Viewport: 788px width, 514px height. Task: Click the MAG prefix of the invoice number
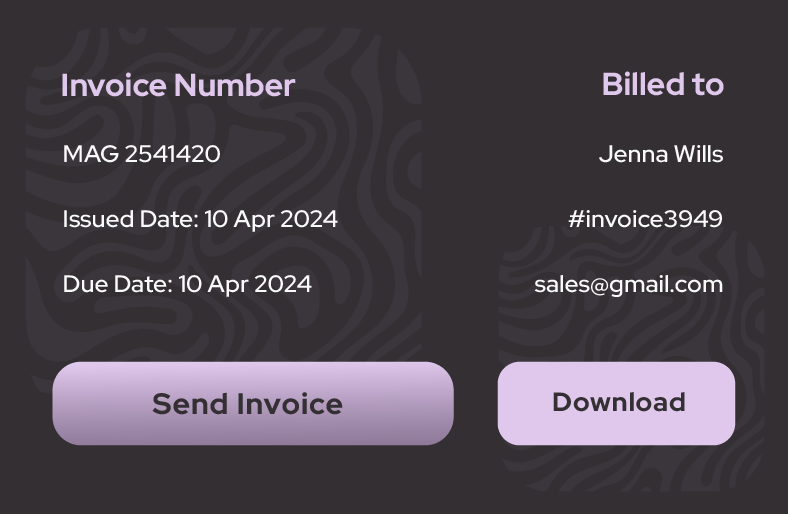(90, 154)
